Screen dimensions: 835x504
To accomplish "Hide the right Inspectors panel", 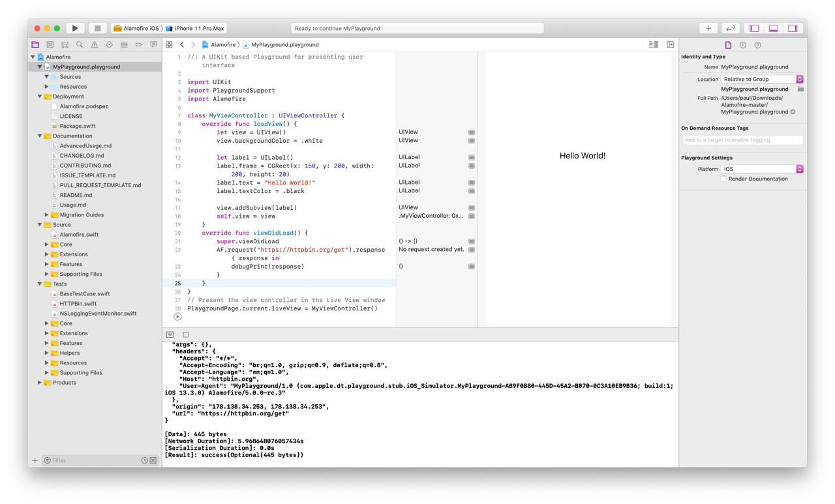I will pyautogui.click(x=793, y=28).
